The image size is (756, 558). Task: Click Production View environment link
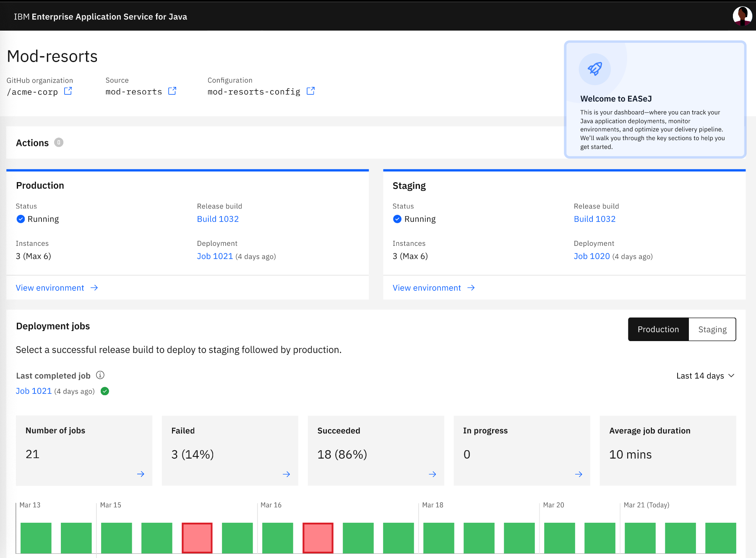pyautogui.click(x=50, y=288)
